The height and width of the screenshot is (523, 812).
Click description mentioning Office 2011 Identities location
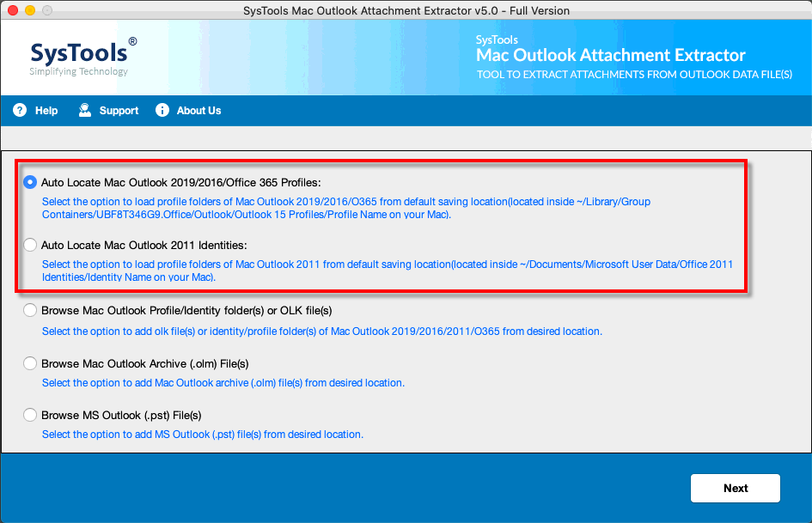point(388,271)
